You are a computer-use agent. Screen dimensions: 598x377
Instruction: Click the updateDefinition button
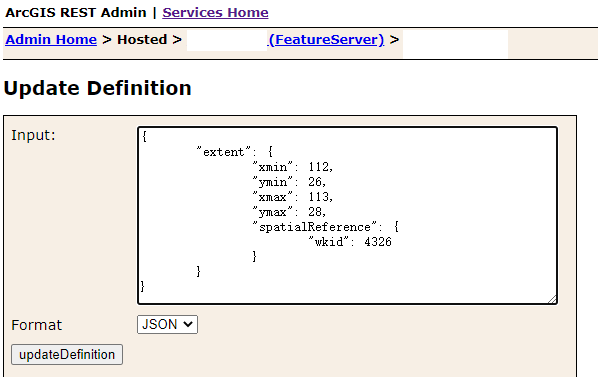point(67,355)
